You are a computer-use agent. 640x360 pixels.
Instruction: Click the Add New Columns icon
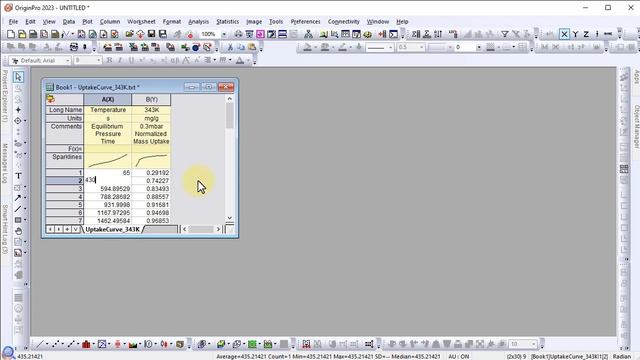click(383, 34)
